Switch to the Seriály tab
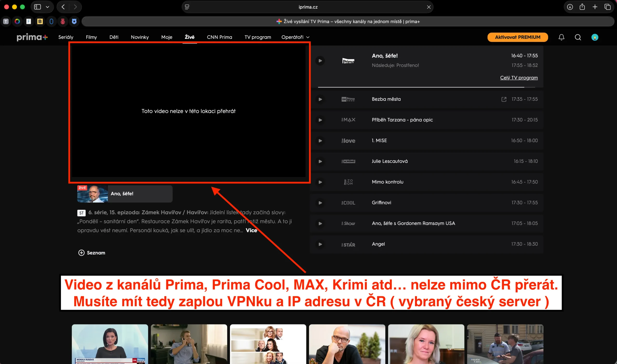Image resolution: width=617 pixels, height=364 pixels. point(66,37)
